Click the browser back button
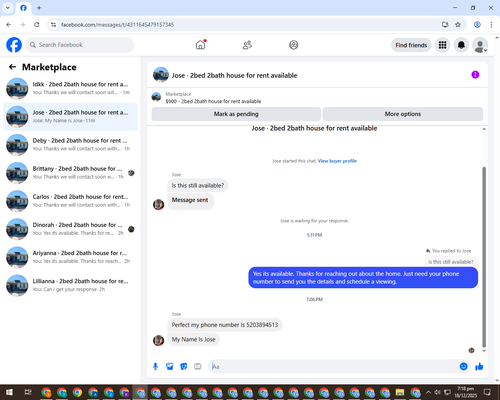Image resolution: width=500 pixels, height=400 pixels. click(9, 25)
